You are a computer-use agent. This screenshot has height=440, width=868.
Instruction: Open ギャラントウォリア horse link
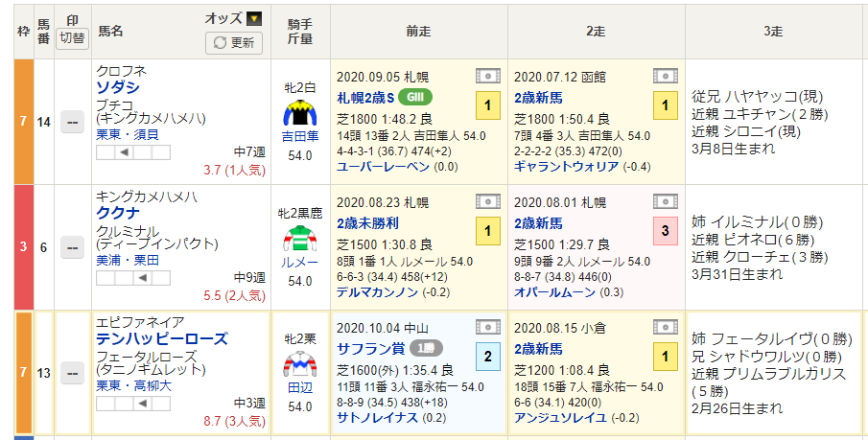click(566, 167)
